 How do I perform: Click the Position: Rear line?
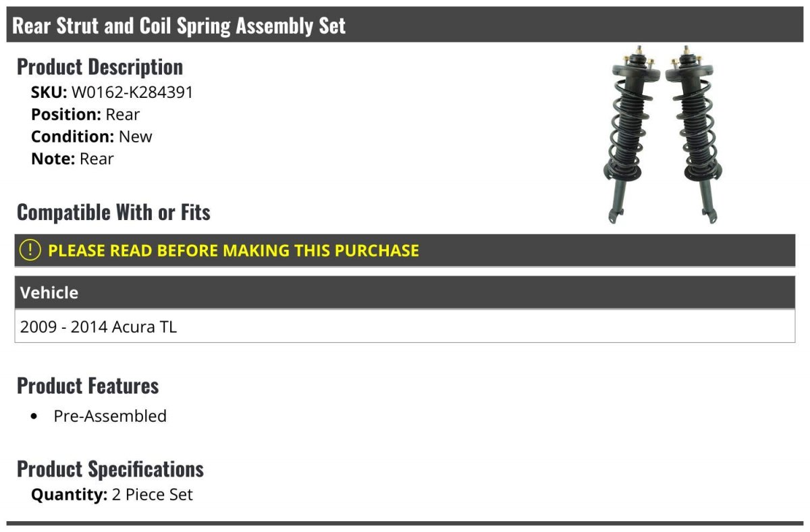click(x=86, y=115)
